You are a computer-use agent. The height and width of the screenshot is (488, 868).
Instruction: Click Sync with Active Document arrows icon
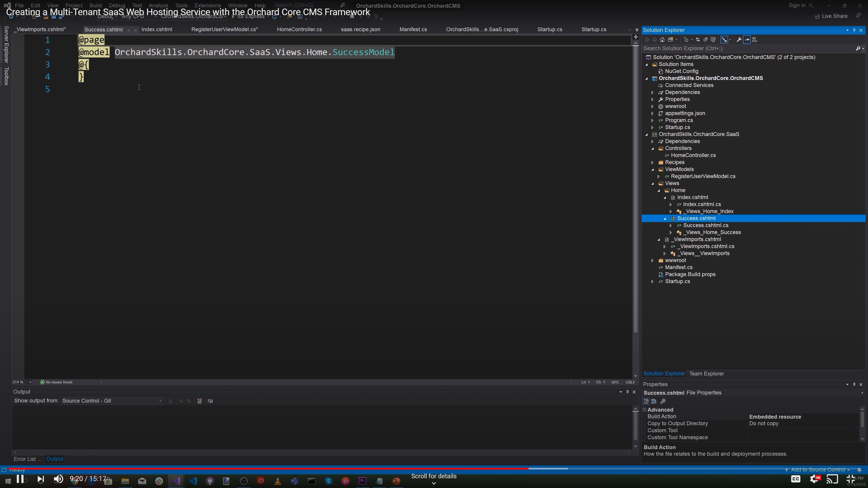698,40
